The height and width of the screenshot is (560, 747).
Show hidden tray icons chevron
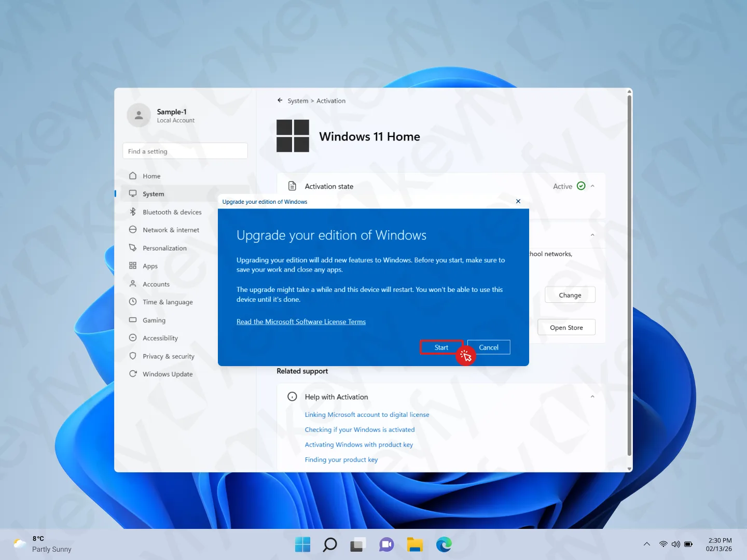647,544
